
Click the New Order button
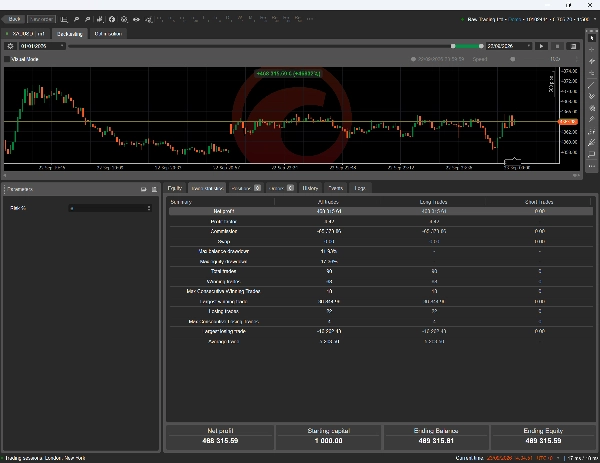click(41, 19)
